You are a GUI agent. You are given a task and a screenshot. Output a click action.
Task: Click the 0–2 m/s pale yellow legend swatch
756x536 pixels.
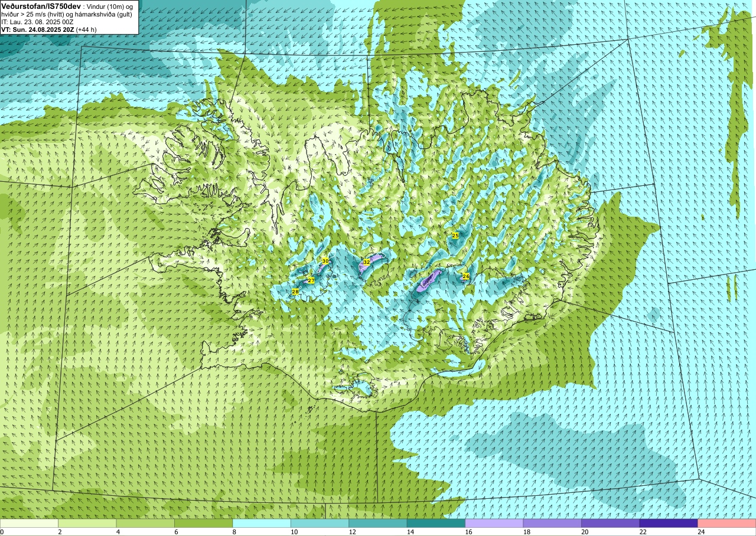click(x=29, y=523)
